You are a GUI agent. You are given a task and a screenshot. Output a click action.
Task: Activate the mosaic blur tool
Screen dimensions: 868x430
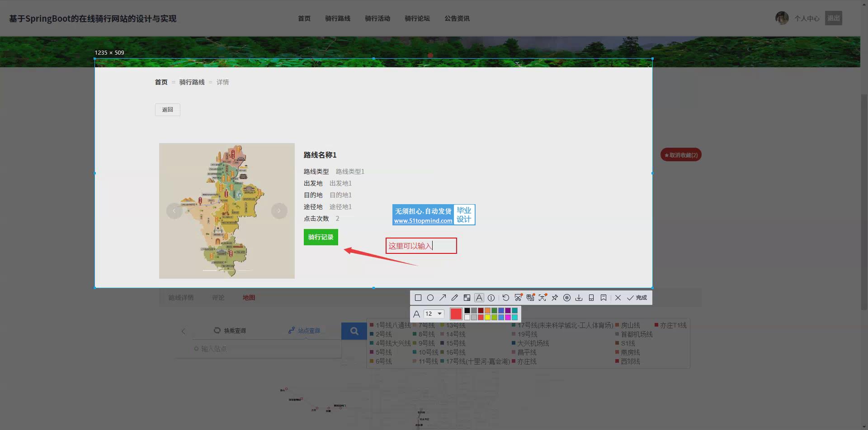pyautogui.click(x=467, y=298)
